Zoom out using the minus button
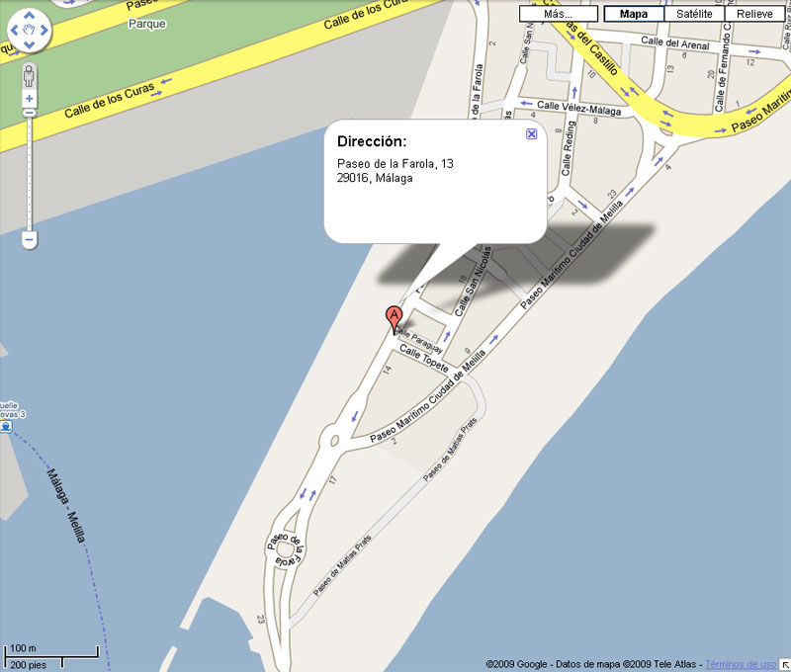The height and width of the screenshot is (672, 791). (30, 239)
